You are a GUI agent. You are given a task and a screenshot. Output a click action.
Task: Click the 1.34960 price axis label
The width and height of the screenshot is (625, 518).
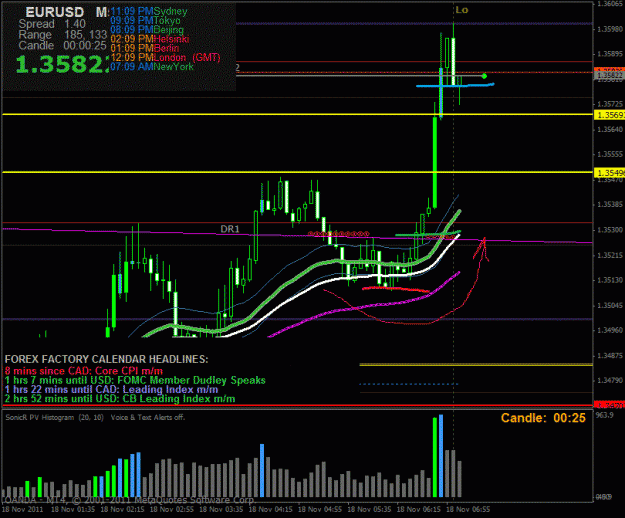tap(609, 330)
